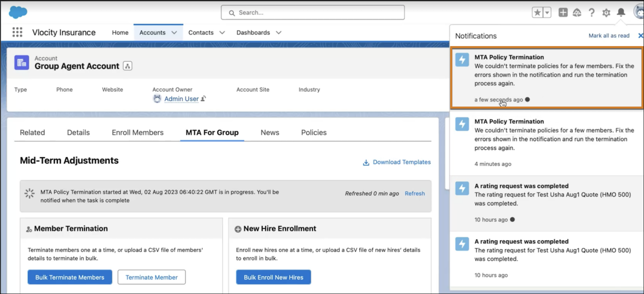The height and width of the screenshot is (294, 644).
Task: Go to the Home tab
Action: coord(120,33)
